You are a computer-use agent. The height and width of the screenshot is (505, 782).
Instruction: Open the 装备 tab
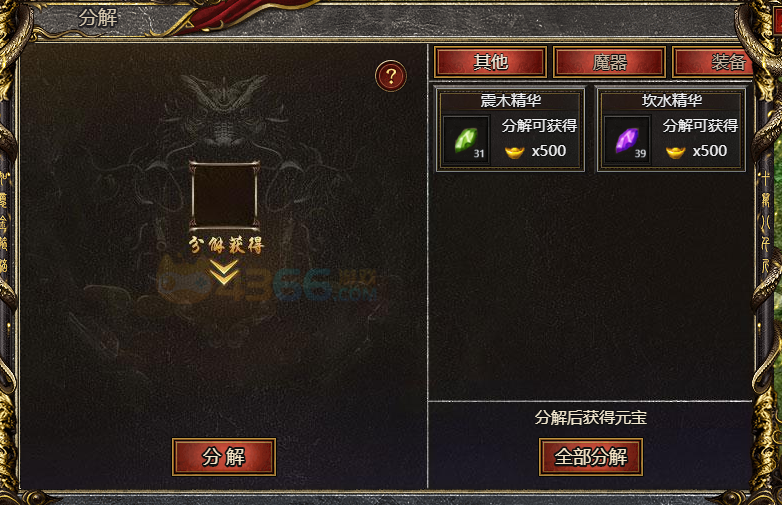[x=713, y=62]
